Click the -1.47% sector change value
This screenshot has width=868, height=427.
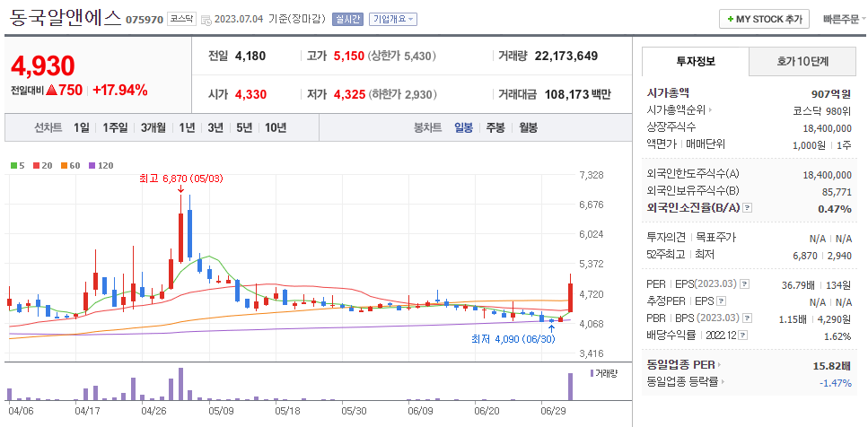click(x=836, y=383)
